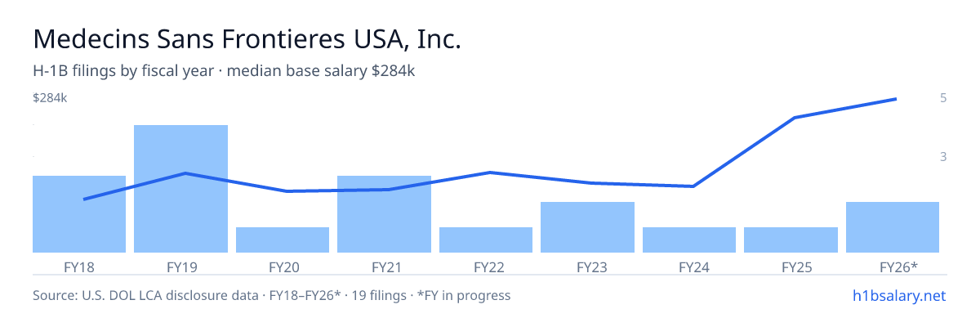Select the FY22 bar
This screenshot has width=980, height=327.
(486, 240)
